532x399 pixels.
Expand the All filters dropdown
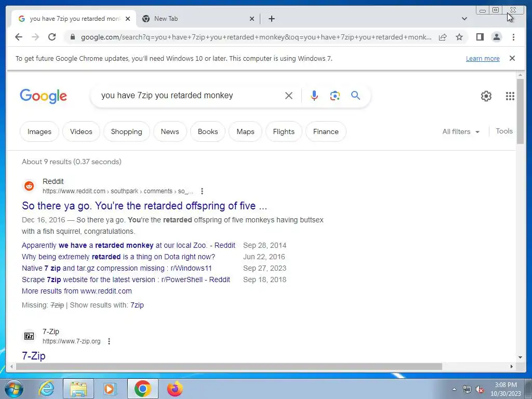(x=461, y=131)
